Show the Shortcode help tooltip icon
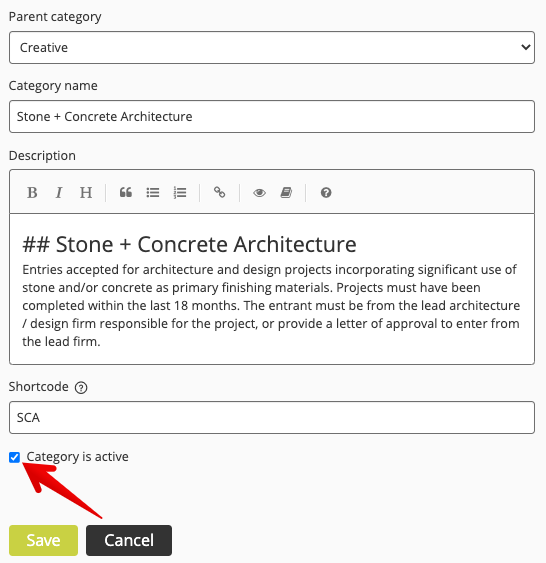This screenshot has height=563, width=546. [x=81, y=387]
